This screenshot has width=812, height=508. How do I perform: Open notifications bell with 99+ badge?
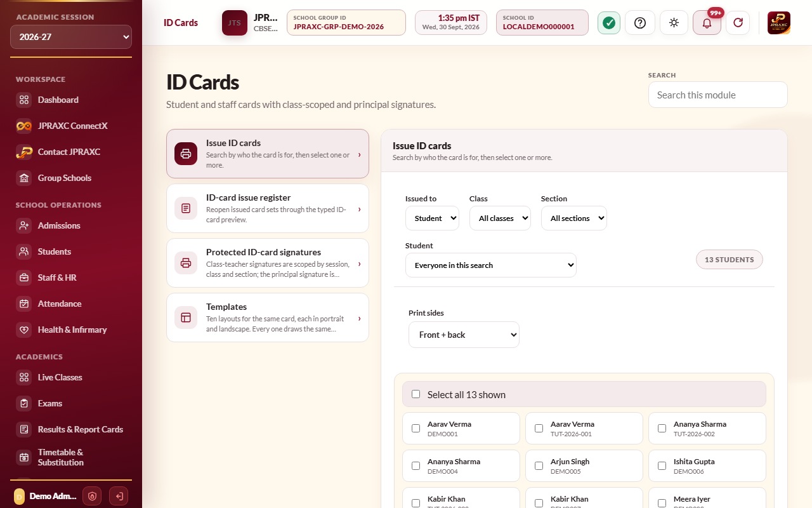click(x=707, y=23)
